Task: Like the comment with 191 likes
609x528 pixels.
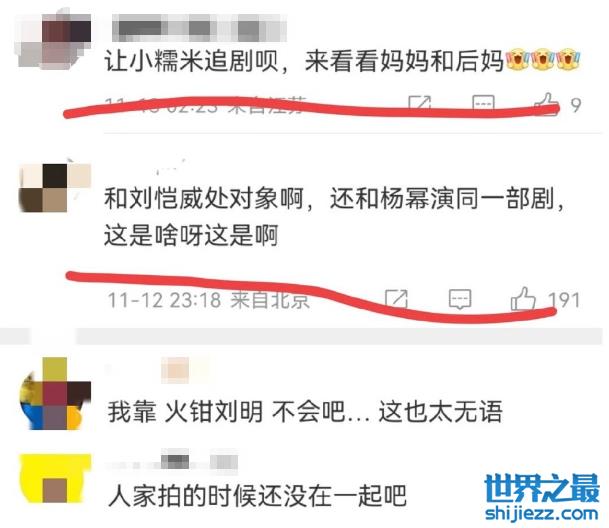Action: pos(523,299)
